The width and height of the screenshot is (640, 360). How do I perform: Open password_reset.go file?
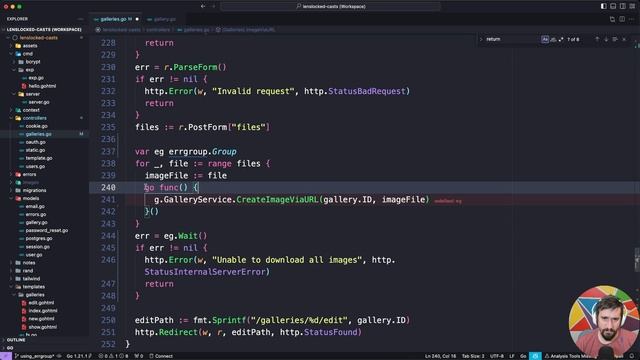(x=47, y=231)
